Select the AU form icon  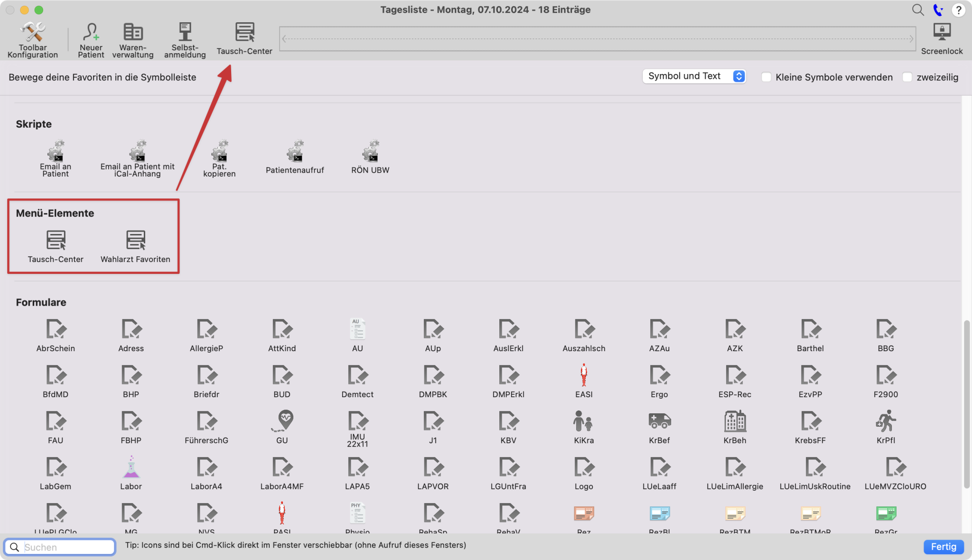(357, 335)
